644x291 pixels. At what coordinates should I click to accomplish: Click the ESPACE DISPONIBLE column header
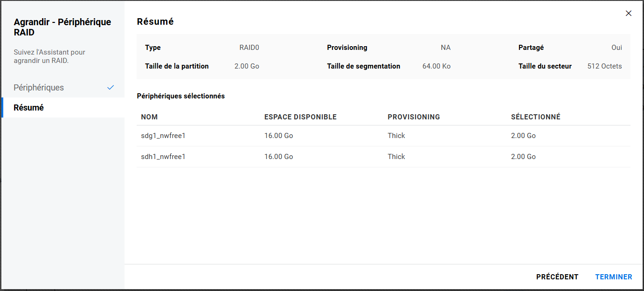300,117
